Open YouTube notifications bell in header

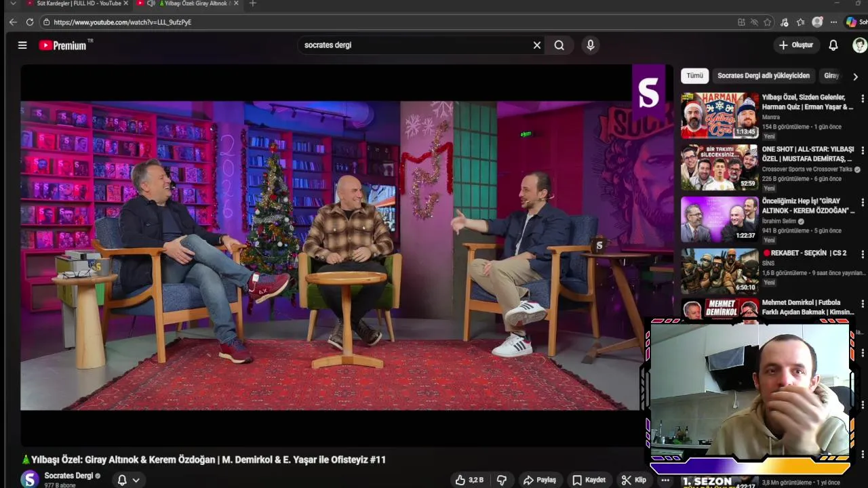coord(833,45)
